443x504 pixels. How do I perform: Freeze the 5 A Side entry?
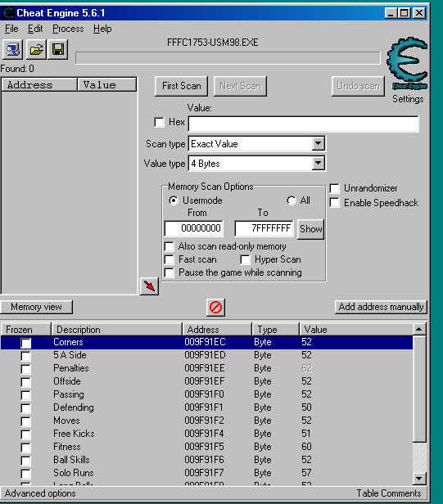25,356
